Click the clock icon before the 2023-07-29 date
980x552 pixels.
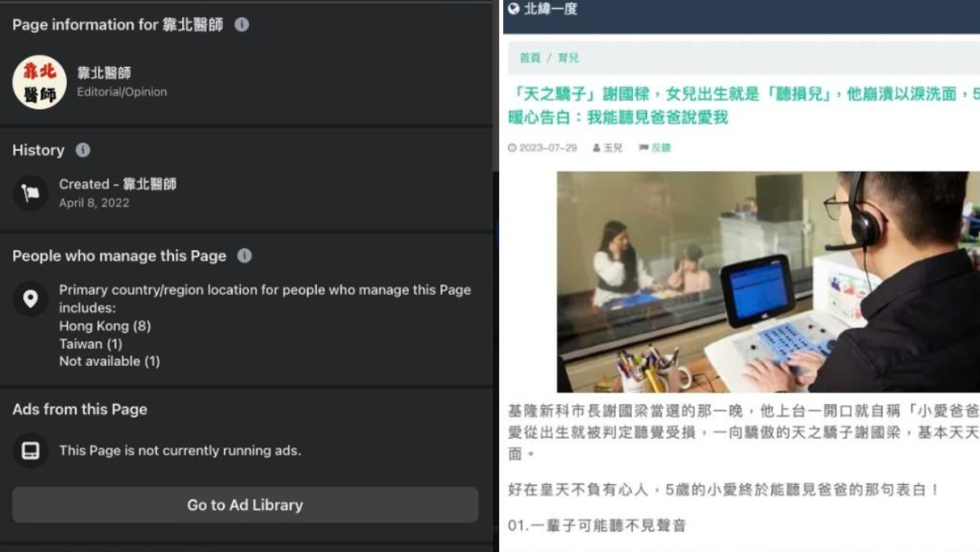(512, 148)
